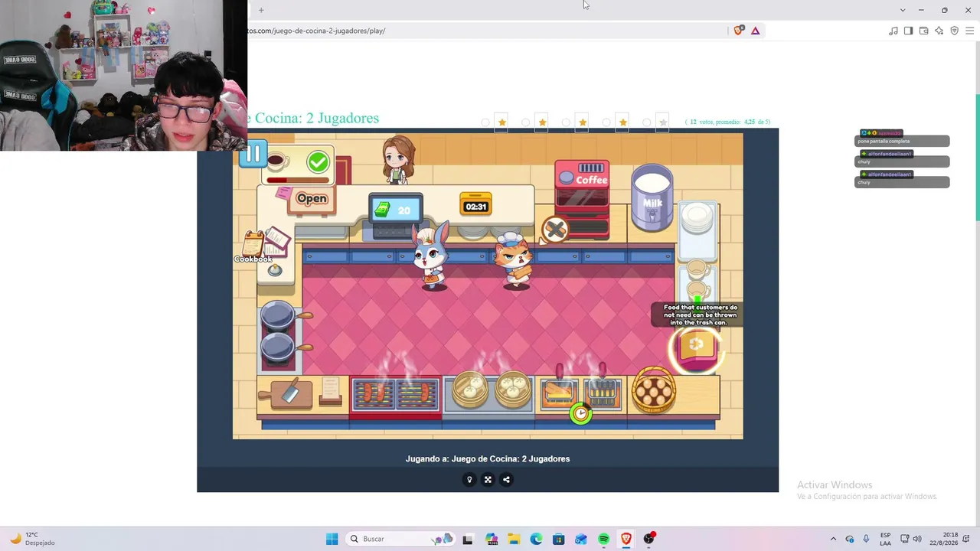Click the Milk dispenser

tap(652, 197)
